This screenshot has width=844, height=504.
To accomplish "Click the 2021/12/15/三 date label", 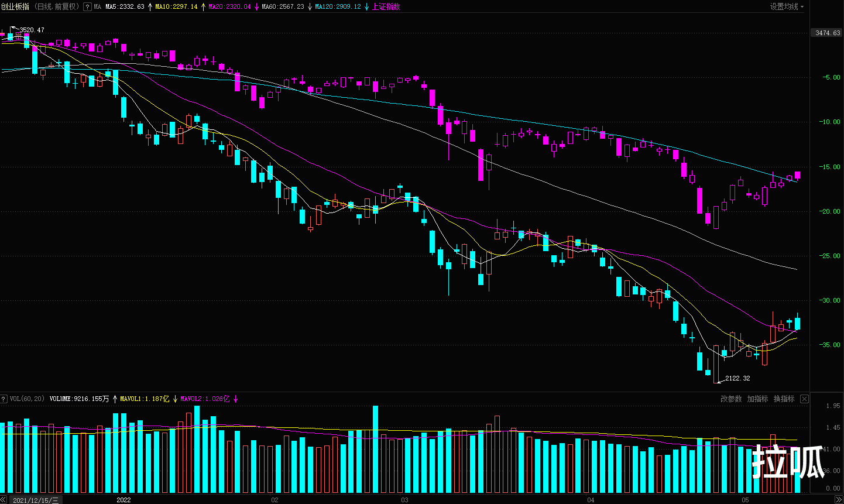I will coord(36,499).
